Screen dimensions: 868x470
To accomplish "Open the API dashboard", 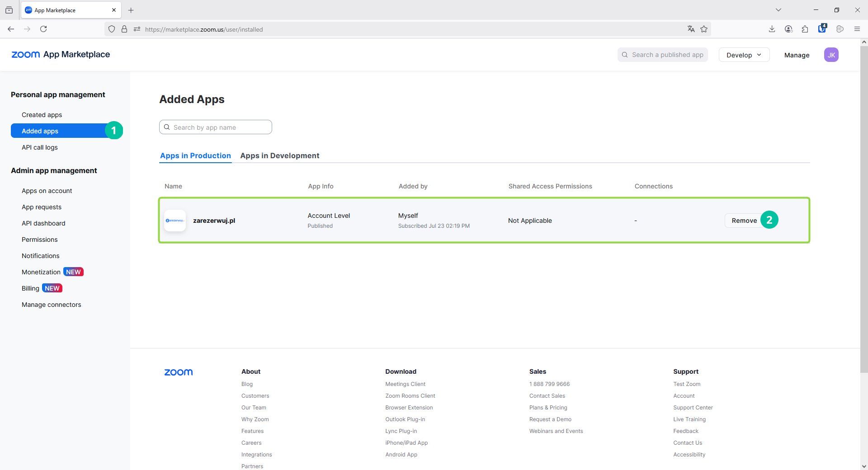I will pos(43,223).
